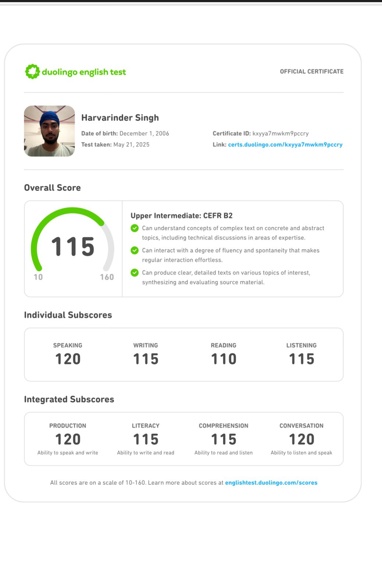Screen dimensions: 382x588
Task: Click the large overall score number 115
Action: pos(73,246)
